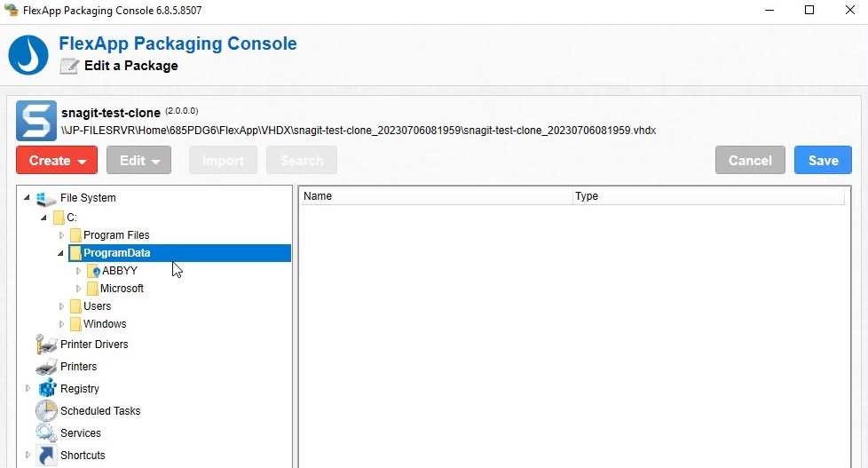Select the Users tree item

click(97, 305)
